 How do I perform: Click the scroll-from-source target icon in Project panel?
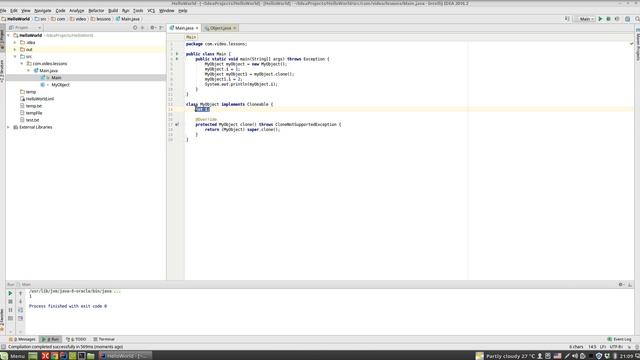click(135, 28)
